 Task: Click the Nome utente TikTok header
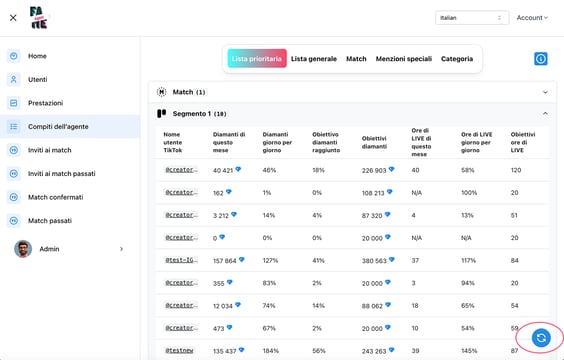[173, 142]
